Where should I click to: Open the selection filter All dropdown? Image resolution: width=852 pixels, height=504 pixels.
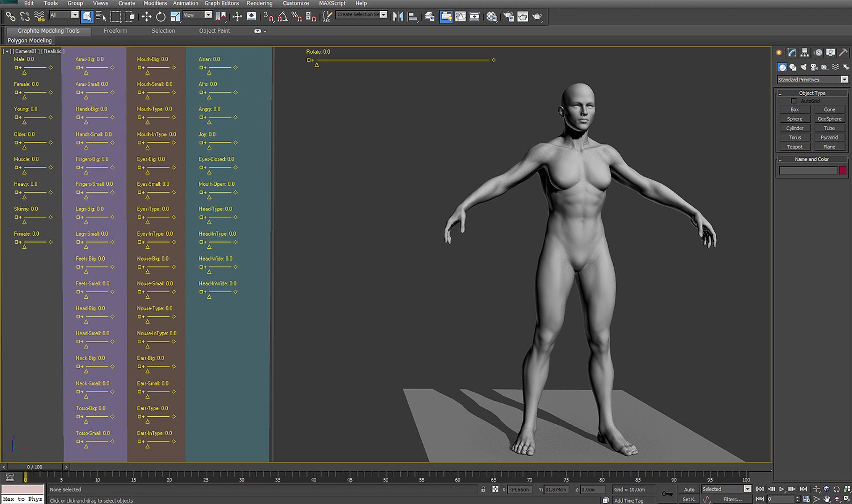pyautogui.click(x=64, y=15)
